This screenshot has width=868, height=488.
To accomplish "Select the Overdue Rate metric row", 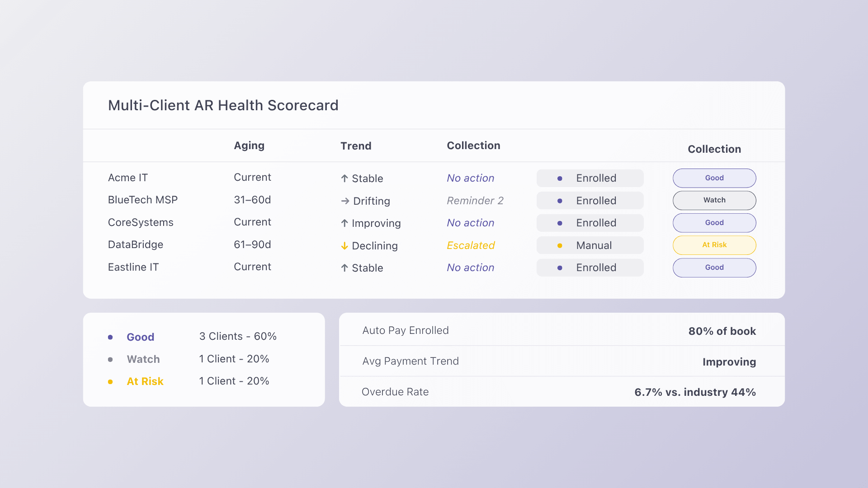I will (x=562, y=392).
